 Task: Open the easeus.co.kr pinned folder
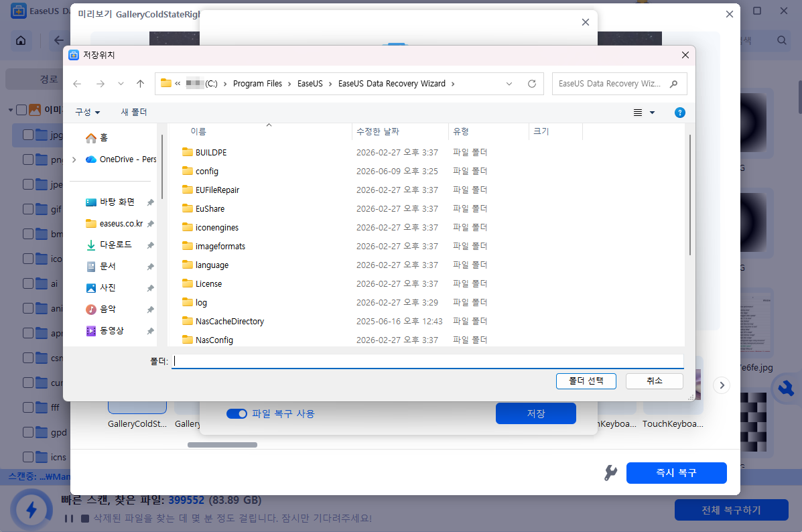coord(115,224)
